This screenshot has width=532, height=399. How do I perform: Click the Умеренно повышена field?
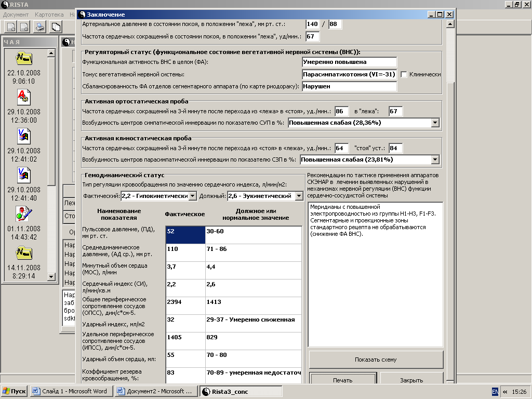pyautogui.click(x=350, y=62)
